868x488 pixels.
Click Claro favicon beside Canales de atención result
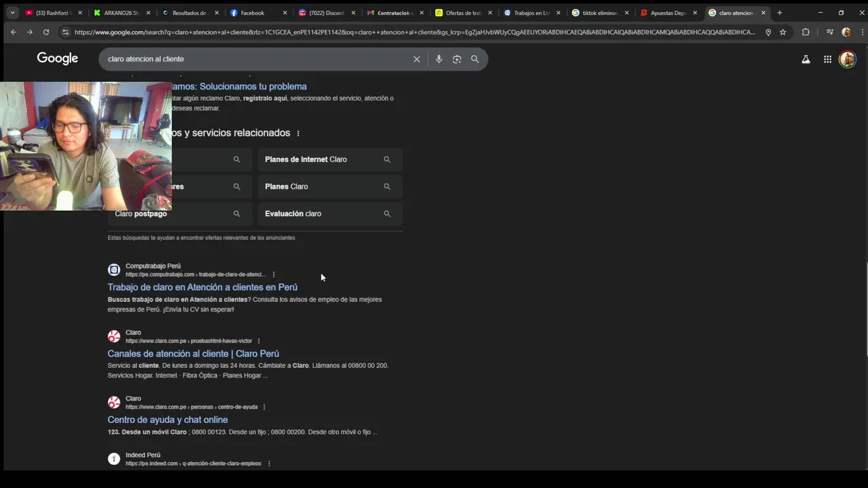pyautogui.click(x=114, y=336)
